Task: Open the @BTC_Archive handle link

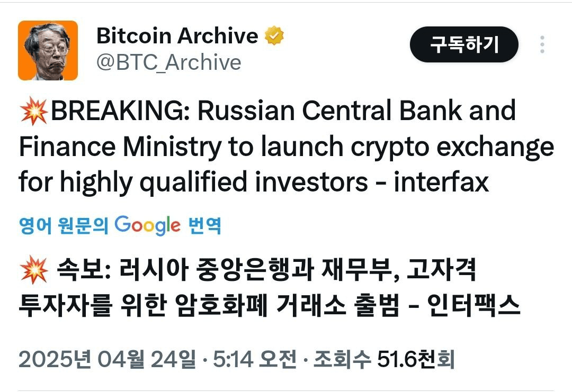Action: click(x=168, y=62)
